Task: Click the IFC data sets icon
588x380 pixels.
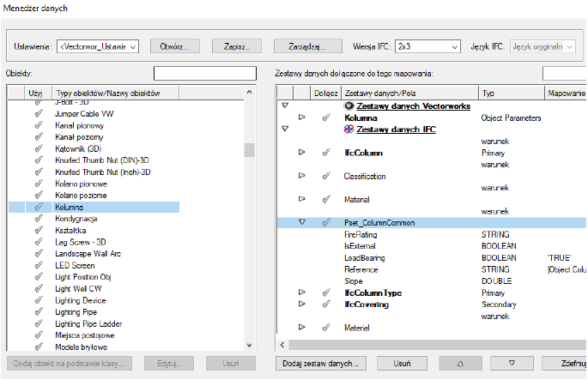Action: (349, 130)
